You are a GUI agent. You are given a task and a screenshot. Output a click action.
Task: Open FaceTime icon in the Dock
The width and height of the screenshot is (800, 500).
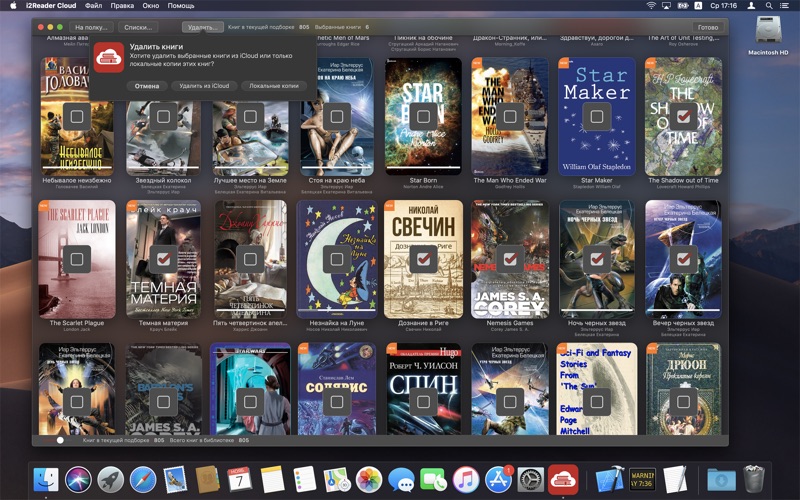click(x=433, y=480)
